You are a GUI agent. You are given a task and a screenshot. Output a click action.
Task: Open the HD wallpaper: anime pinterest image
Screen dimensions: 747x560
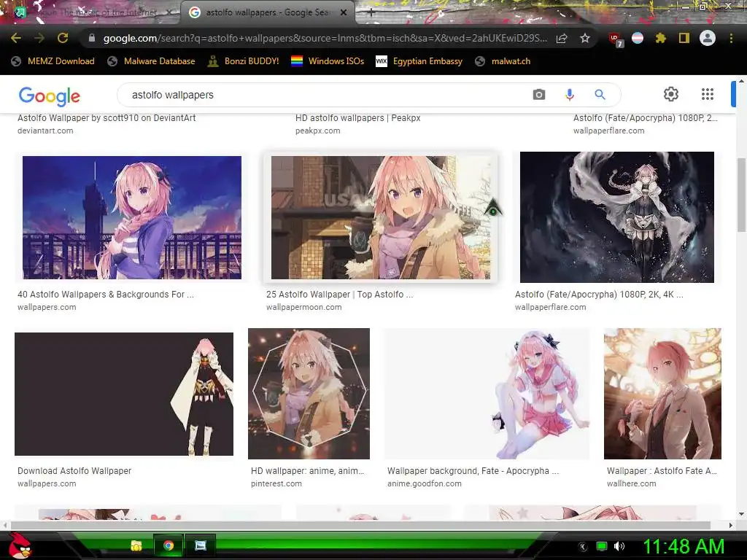pos(309,393)
